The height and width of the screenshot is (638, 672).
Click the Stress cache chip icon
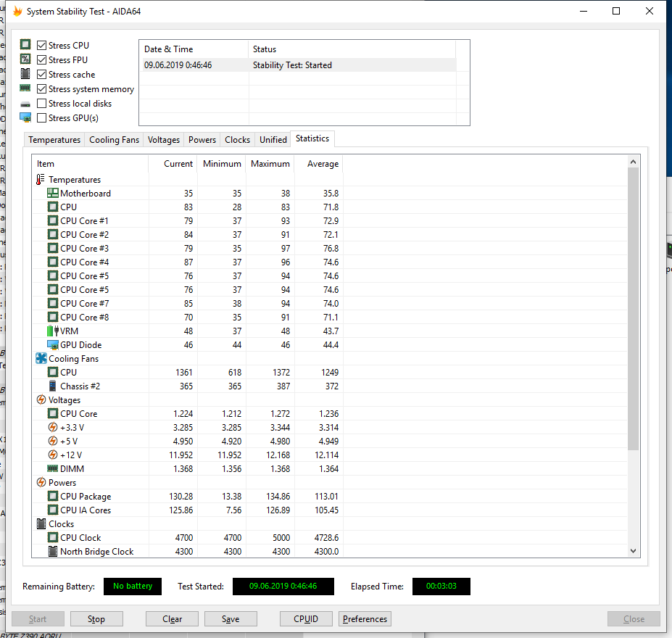25,74
